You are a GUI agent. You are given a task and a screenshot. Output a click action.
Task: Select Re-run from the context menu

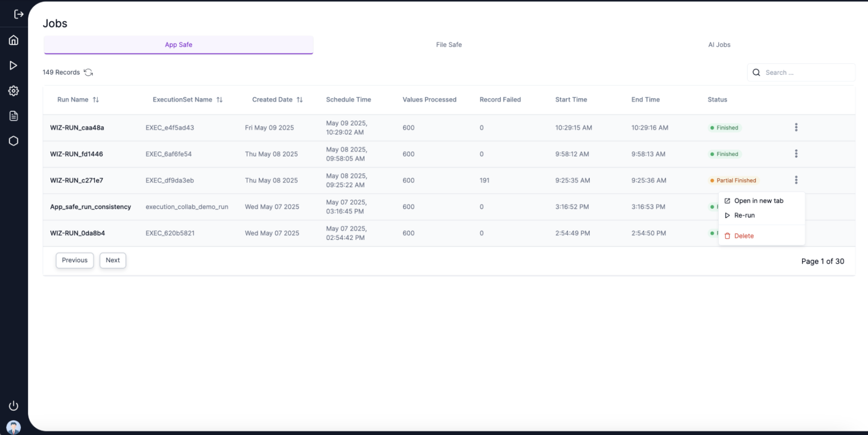click(x=744, y=215)
